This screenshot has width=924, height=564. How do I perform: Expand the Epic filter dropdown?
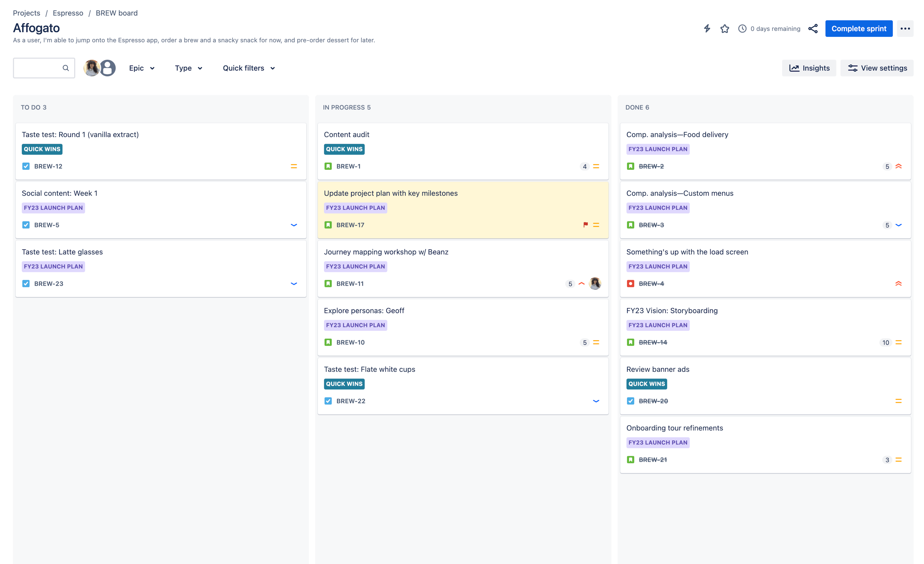coord(141,67)
